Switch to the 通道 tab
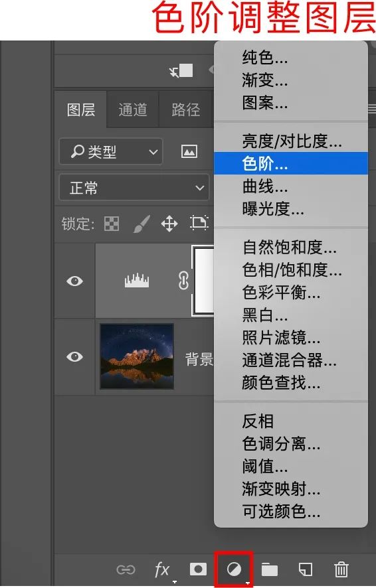This screenshot has width=376, height=588. [132, 110]
